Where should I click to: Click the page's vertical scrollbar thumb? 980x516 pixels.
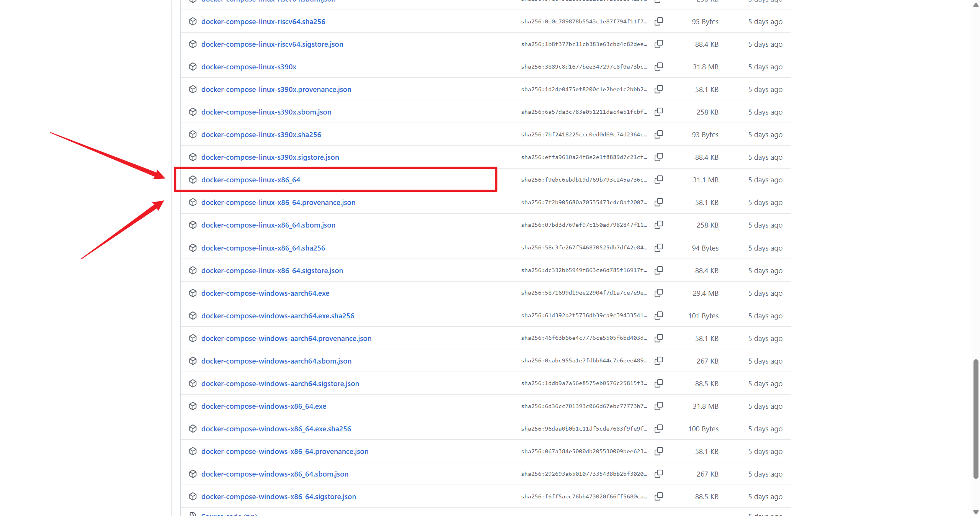click(976, 419)
